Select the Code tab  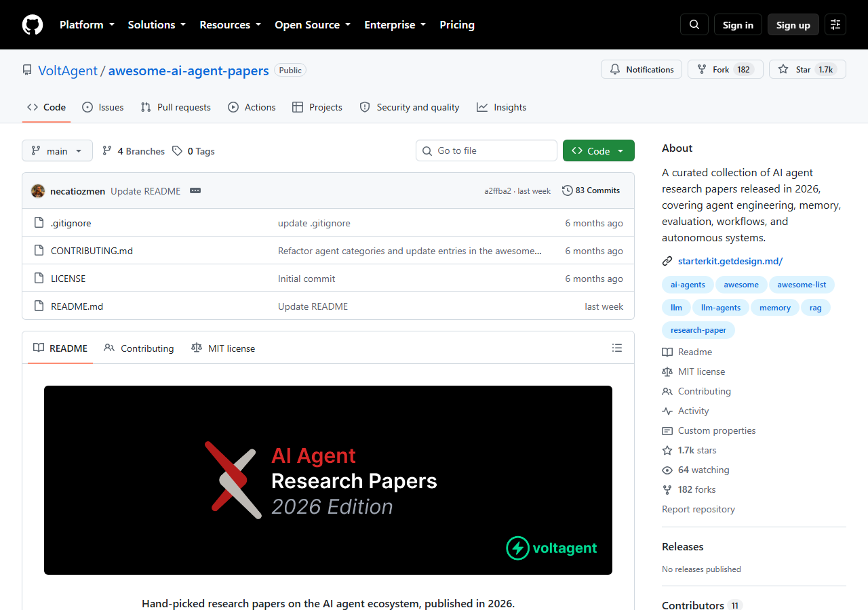pyautogui.click(x=46, y=107)
